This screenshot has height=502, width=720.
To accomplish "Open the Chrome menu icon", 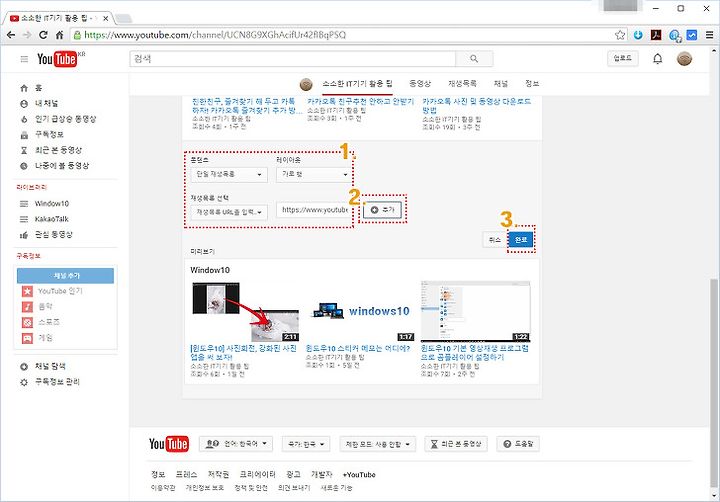I will coord(709,35).
